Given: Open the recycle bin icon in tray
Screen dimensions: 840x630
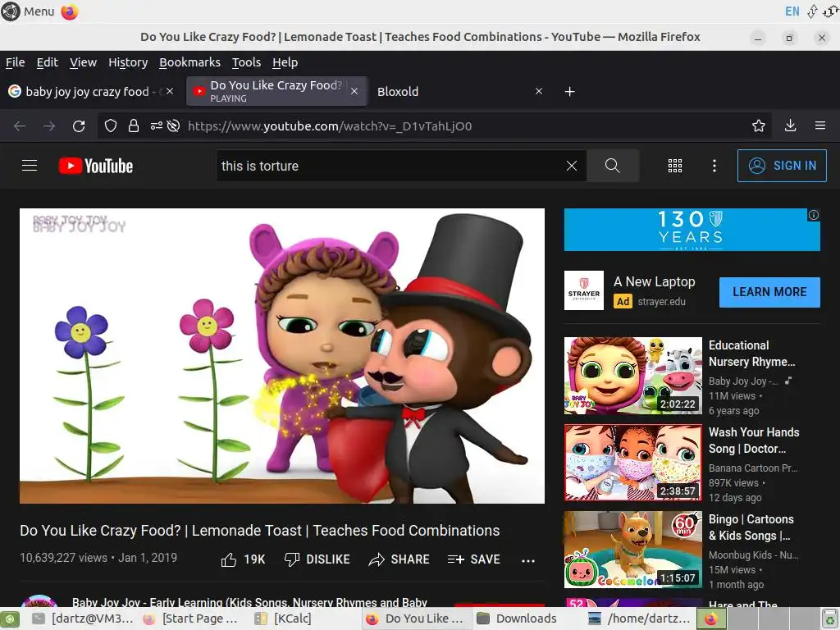Looking at the screenshot, I should coord(830,619).
